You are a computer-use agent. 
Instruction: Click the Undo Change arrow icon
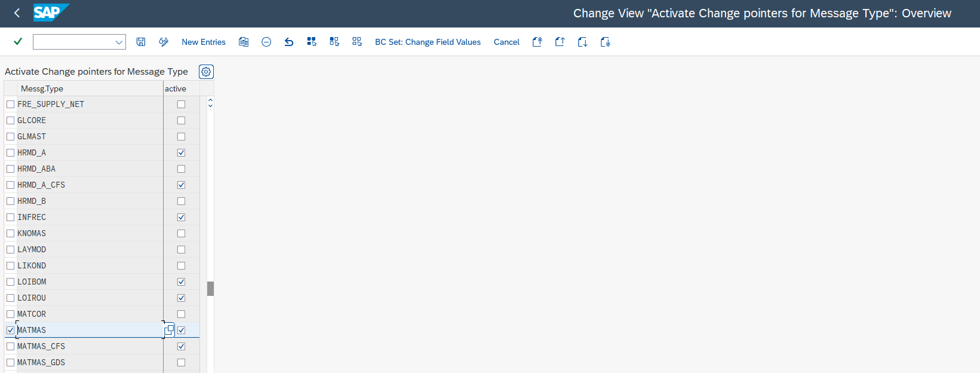coord(289,42)
